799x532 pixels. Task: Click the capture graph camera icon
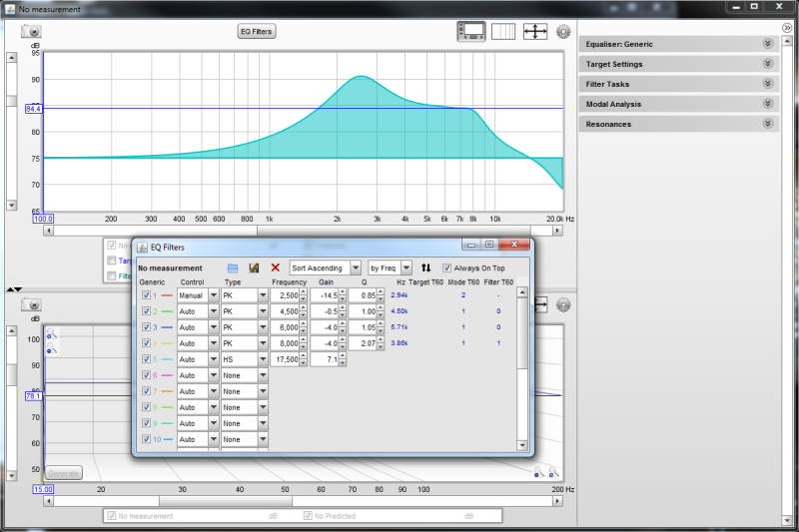coord(32,31)
